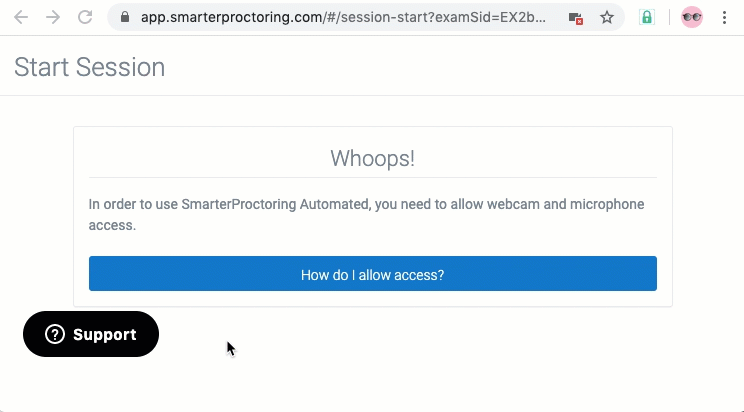Click the Start Session page heading
The width and height of the screenshot is (744, 412).
pyautogui.click(x=90, y=67)
